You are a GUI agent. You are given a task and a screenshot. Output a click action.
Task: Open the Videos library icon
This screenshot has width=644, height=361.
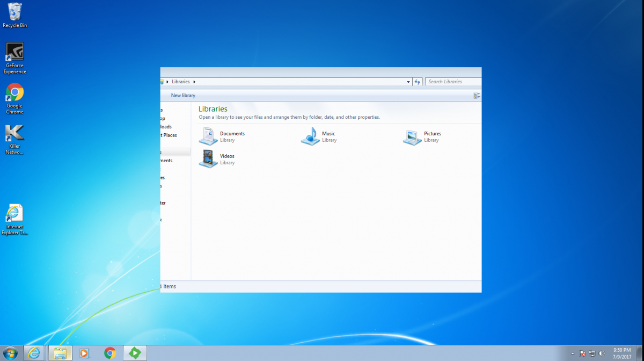point(208,159)
